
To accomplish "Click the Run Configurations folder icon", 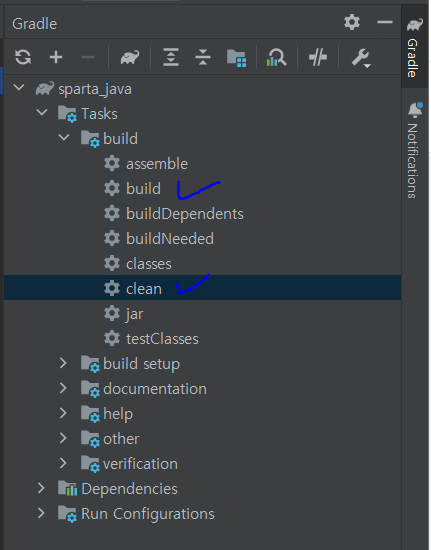I will pyautogui.click(x=67, y=514).
